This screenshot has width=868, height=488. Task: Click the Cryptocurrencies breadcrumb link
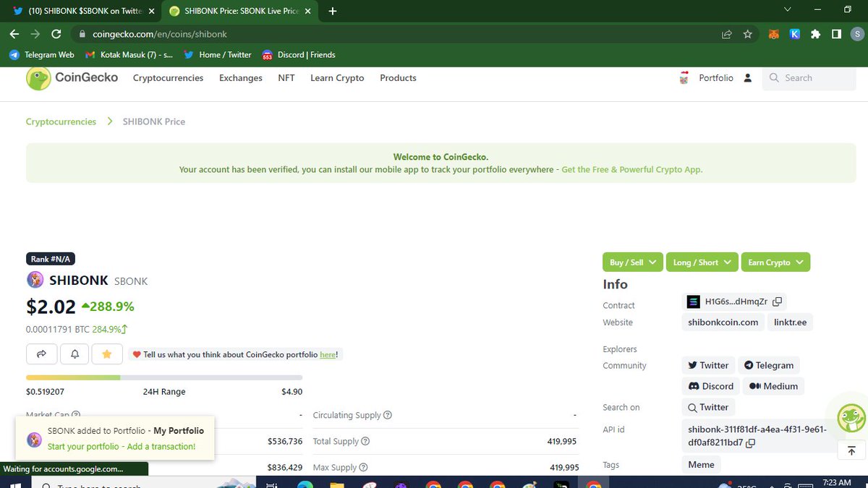(61, 121)
